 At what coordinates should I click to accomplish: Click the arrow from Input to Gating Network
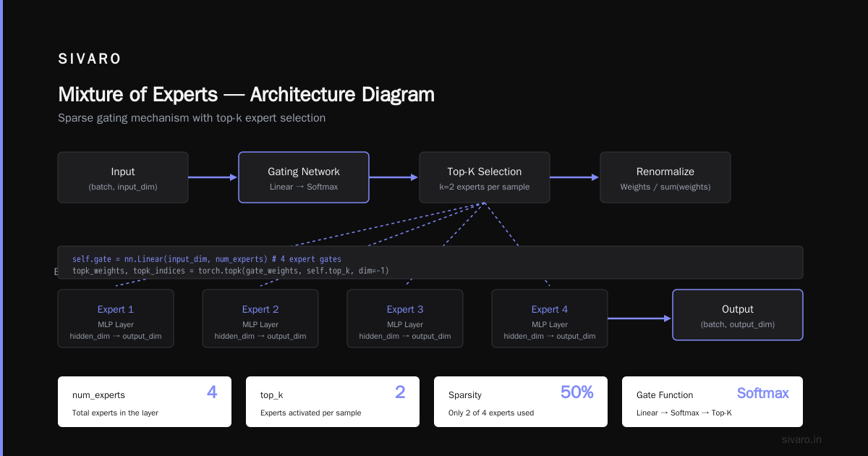[x=213, y=177]
